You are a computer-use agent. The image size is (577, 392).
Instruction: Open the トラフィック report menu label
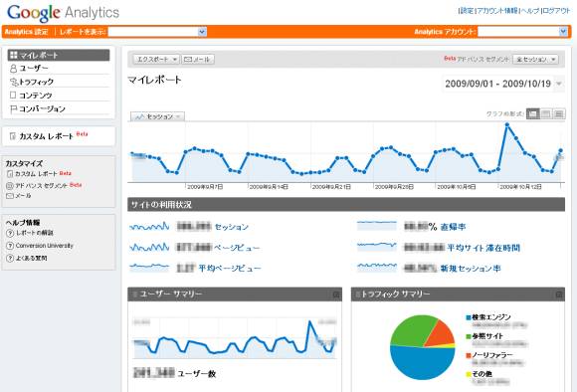coord(37,82)
